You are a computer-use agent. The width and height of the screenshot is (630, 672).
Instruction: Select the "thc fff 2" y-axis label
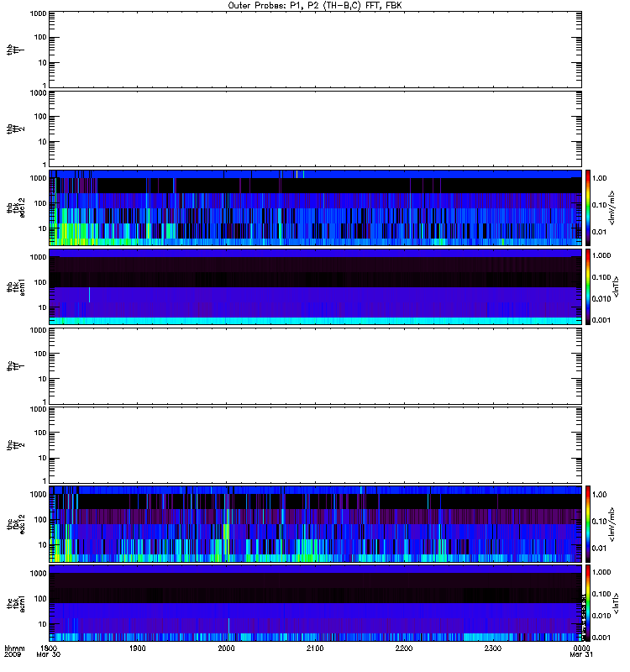coord(15,445)
